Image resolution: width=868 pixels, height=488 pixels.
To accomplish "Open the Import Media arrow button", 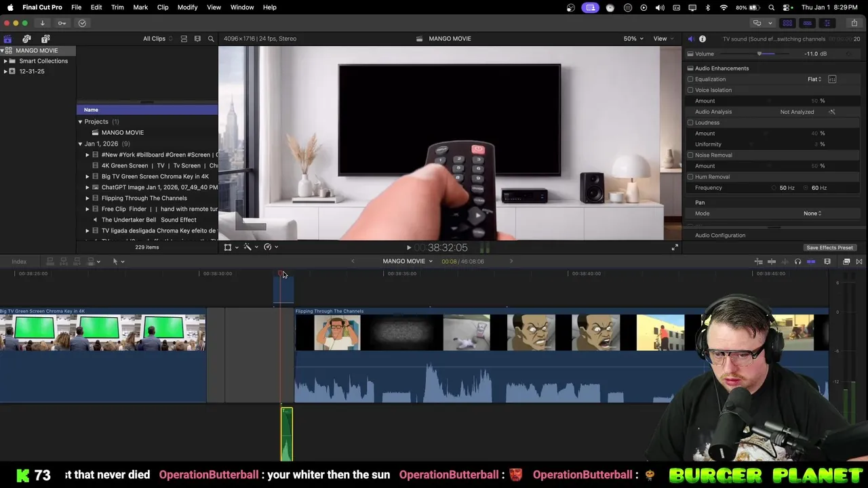I will (x=42, y=23).
